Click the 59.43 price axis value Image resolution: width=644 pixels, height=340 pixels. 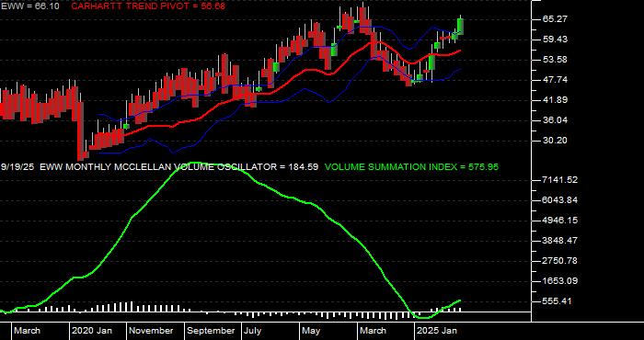click(556, 39)
